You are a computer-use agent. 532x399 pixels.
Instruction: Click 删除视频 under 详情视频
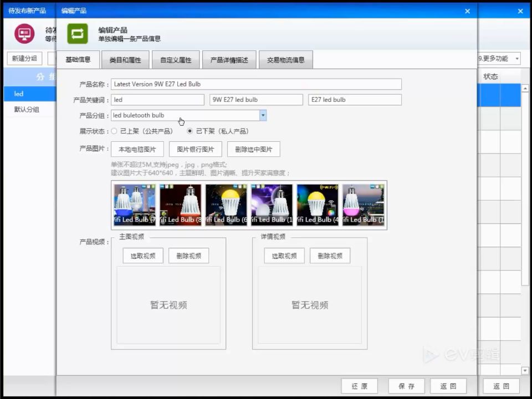point(330,256)
